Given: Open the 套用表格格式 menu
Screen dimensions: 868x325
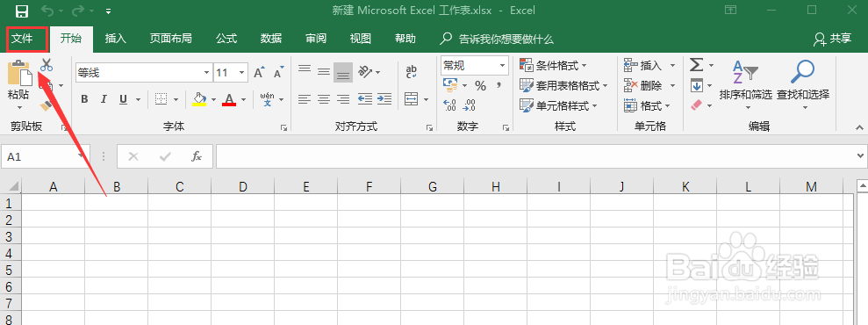Looking at the screenshot, I should 563,86.
